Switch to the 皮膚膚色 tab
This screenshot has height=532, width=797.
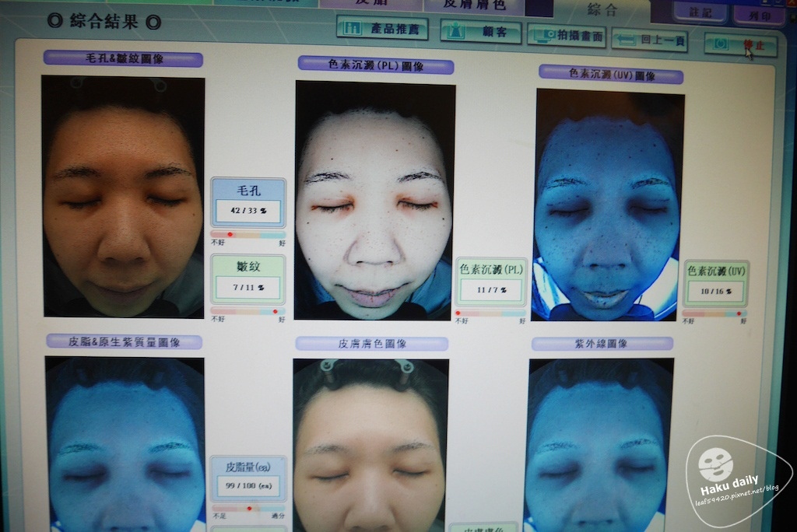pos(474,5)
